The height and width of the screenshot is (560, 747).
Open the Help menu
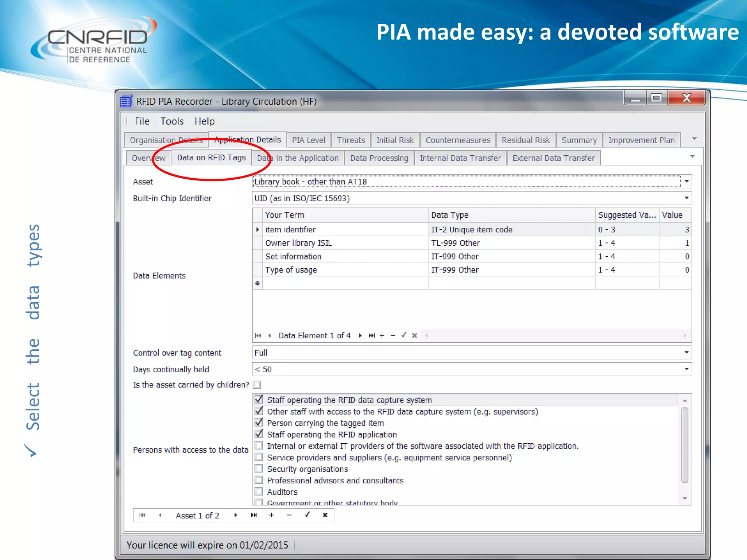[x=204, y=121]
